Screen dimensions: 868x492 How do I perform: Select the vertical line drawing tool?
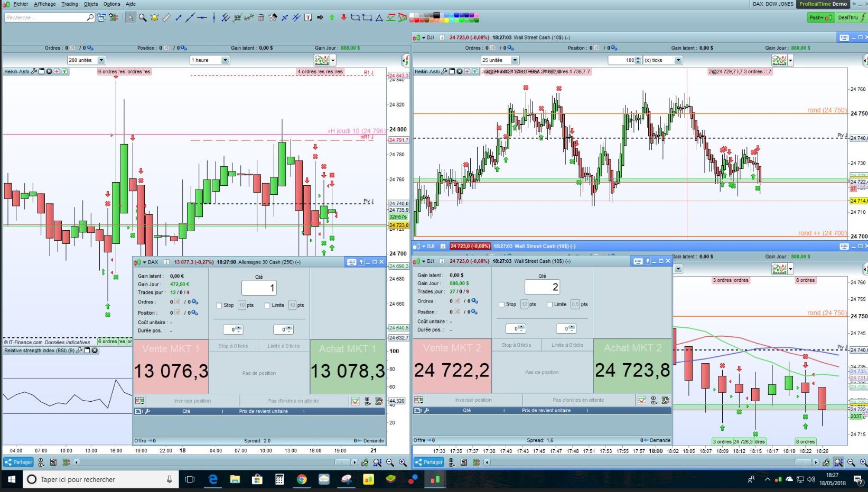coord(214,17)
